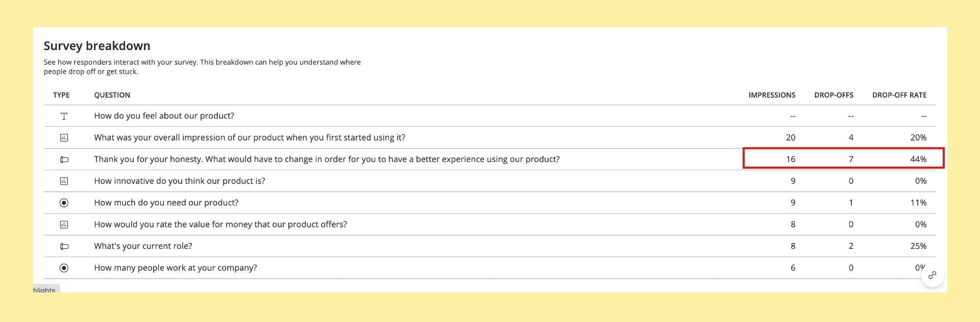Viewport: 980px width, 322px height.
Task: Select the Drop-off rate column header
Action: [899, 95]
